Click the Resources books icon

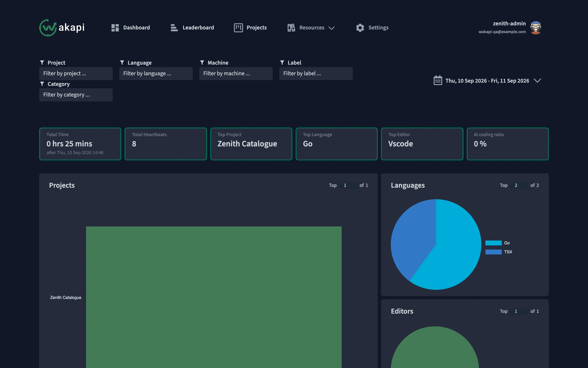[291, 28]
